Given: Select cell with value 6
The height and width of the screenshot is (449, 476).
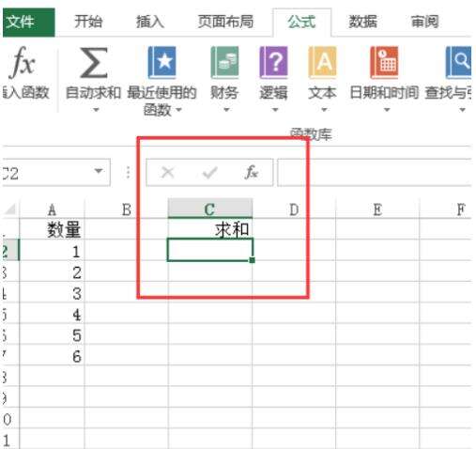Looking at the screenshot, I should click(52, 355).
